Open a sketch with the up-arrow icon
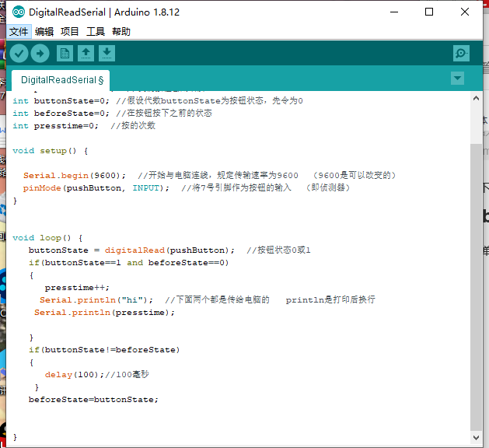Screen dimensions: 489x448 pos(86,54)
